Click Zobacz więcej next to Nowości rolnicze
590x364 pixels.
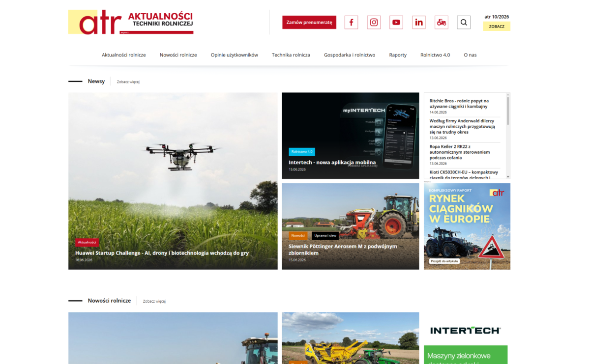(x=154, y=301)
